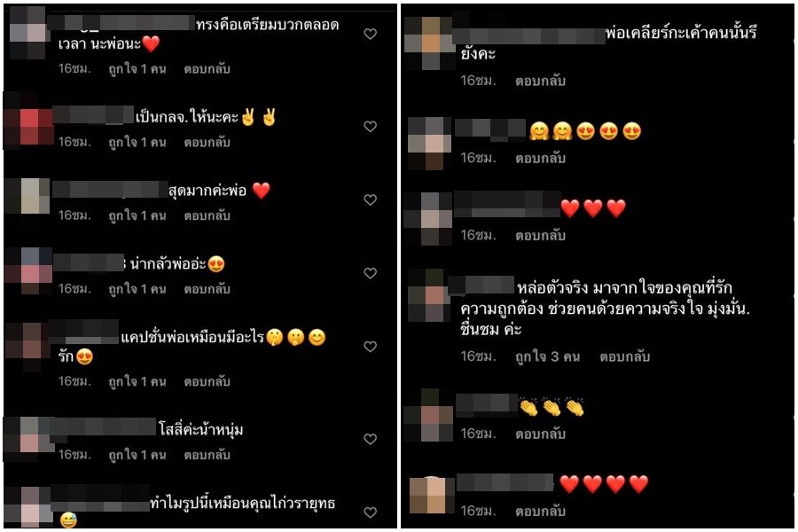Open username of 'โสสิ่ค่ะน้าหนุ่ม' commenter
Screen dimensions: 798x532
[x=103, y=426]
